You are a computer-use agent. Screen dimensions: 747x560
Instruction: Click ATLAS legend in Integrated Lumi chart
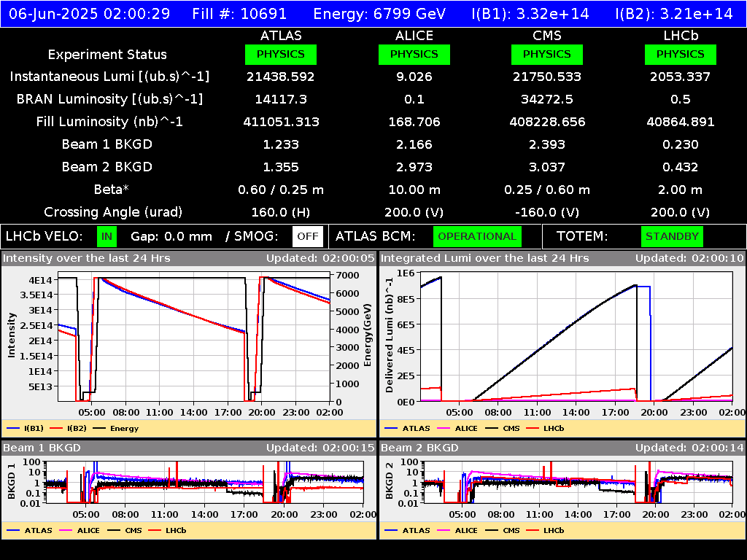407,429
